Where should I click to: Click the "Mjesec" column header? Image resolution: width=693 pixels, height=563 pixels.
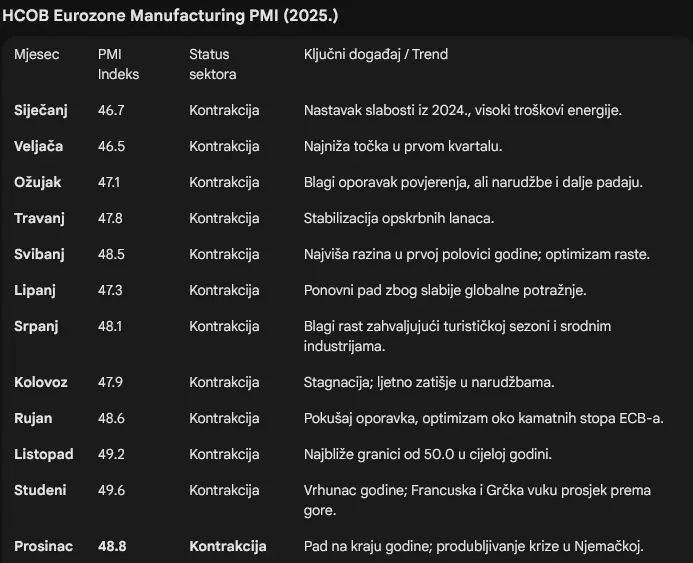(37, 54)
